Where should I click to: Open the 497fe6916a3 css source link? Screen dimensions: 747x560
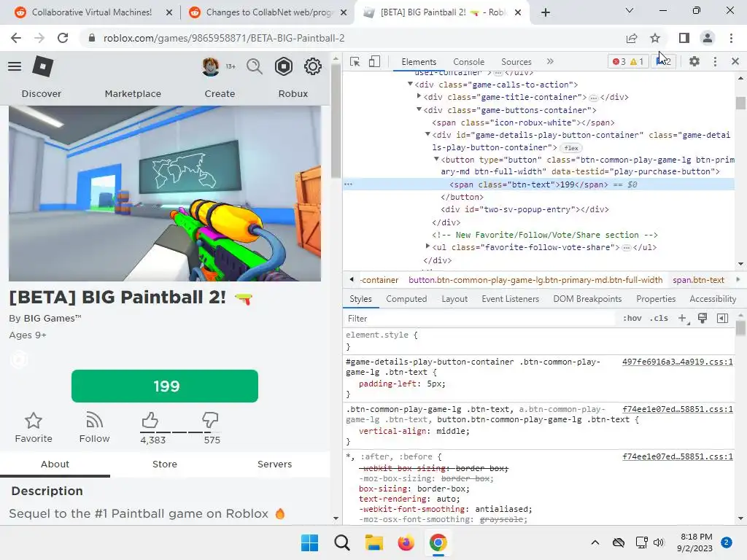click(678, 362)
